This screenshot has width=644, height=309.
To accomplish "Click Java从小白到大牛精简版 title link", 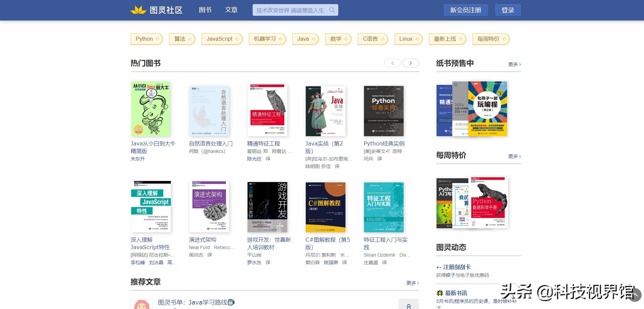I will point(153,147).
